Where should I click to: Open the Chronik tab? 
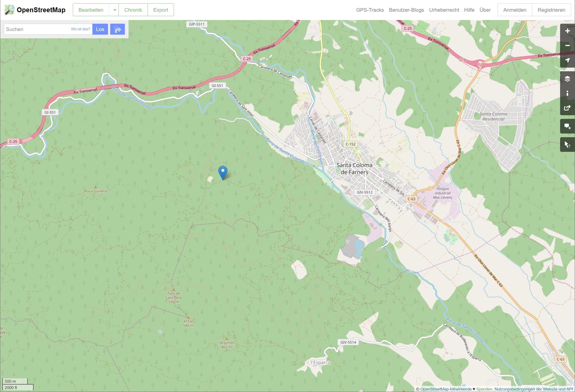click(x=133, y=10)
